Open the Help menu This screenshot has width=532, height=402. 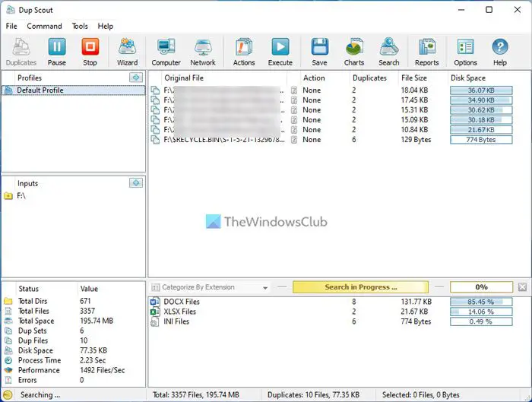106,26
